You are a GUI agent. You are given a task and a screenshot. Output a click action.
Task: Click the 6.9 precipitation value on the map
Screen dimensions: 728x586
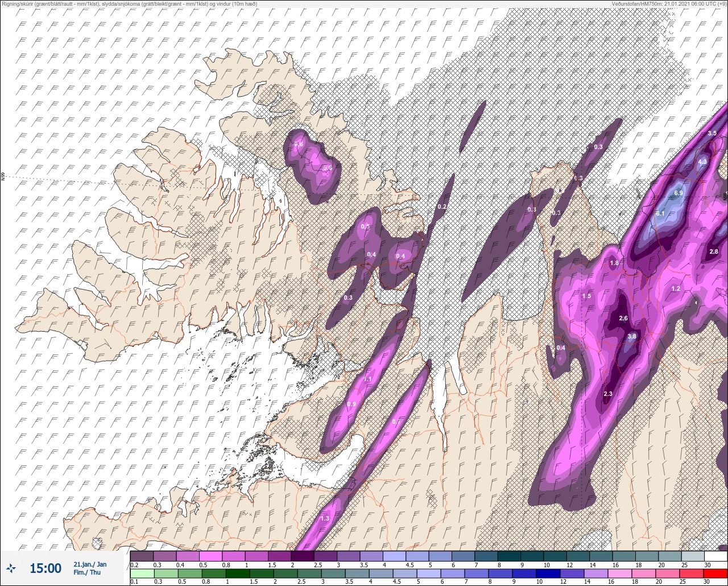[678, 193]
